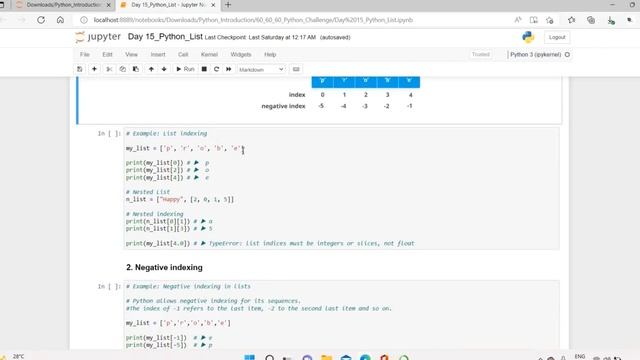This screenshot has width=640, height=360.
Task: Click the kernel idle circle indicator
Action: [x=567, y=55]
